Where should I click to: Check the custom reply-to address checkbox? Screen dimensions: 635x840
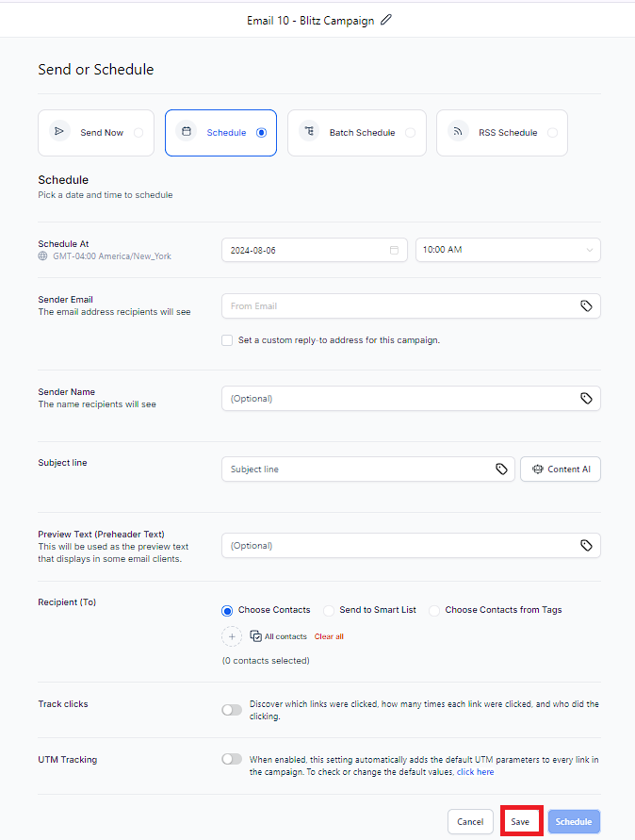tap(227, 340)
